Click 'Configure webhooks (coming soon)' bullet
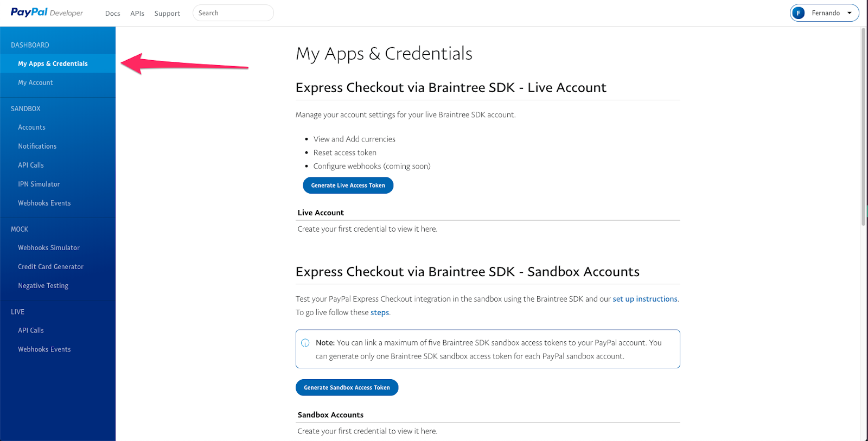868x441 pixels. [372, 166]
